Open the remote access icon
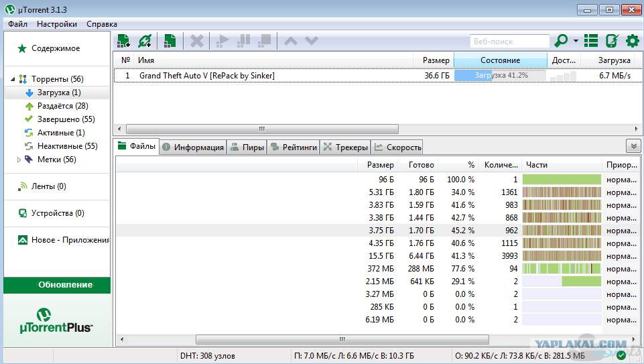The image size is (644, 364). pos(612,41)
